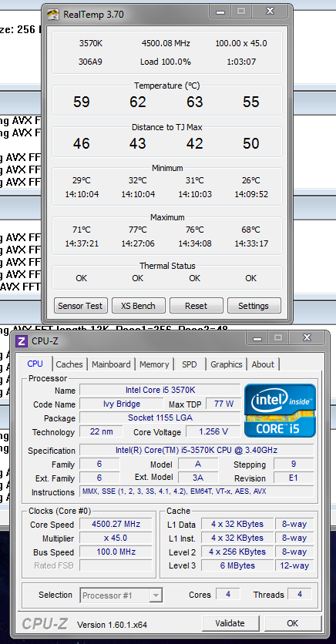Open the Mainboard tab
The height and width of the screenshot is (644, 336).
click(x=111, y=364)
